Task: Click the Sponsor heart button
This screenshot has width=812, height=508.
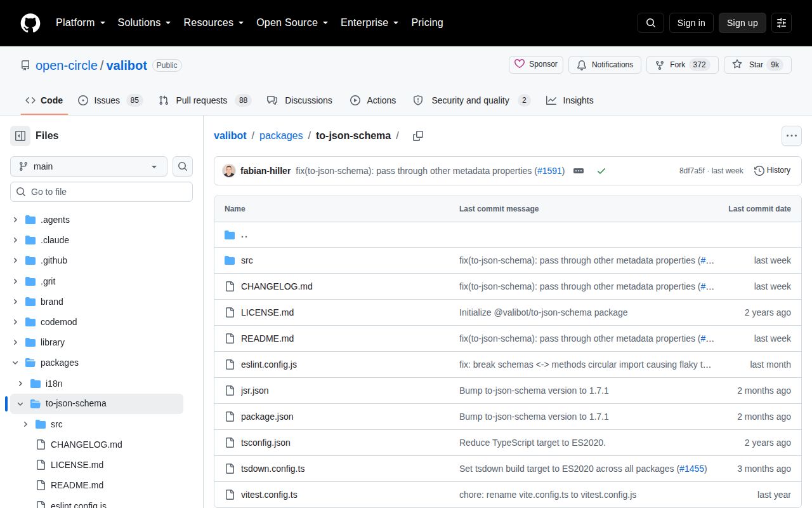Action: [x=536, y=65]
